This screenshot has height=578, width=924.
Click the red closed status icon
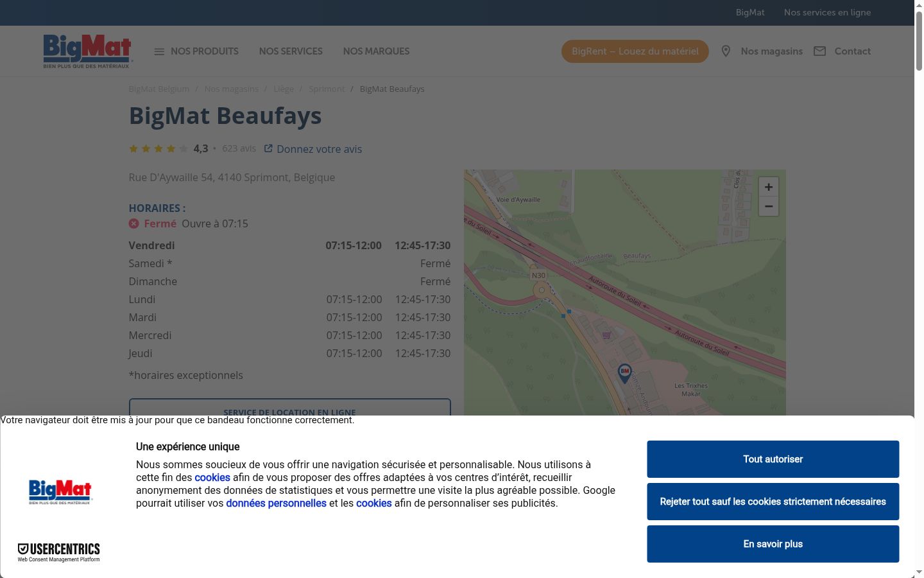click(133, 223)
